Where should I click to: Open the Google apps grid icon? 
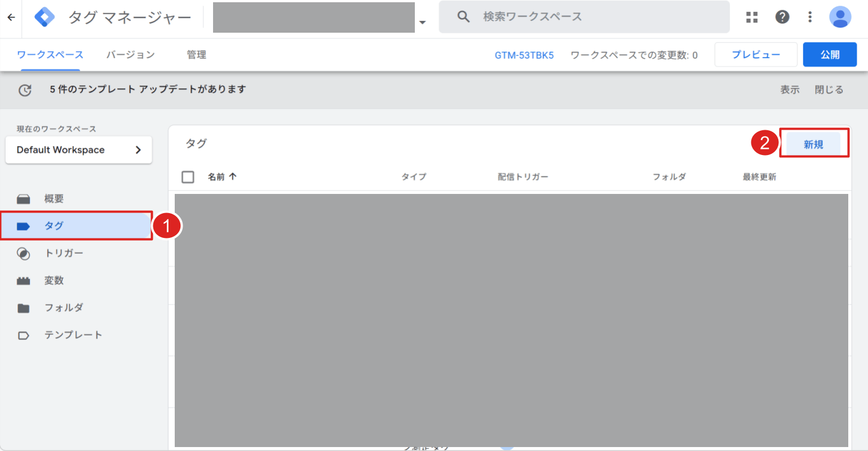pos(752,17)
